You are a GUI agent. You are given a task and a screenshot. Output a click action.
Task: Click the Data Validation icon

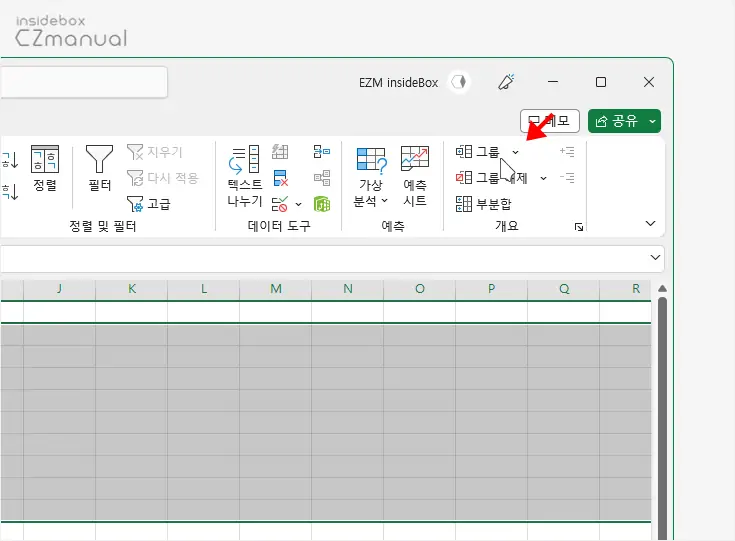click(x=280, y=204)
